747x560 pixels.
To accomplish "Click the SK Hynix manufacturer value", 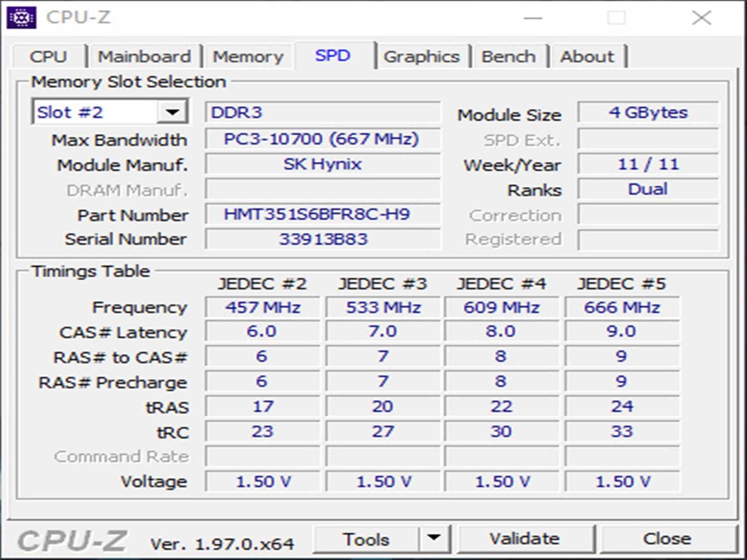I will [x=323, y=164].
